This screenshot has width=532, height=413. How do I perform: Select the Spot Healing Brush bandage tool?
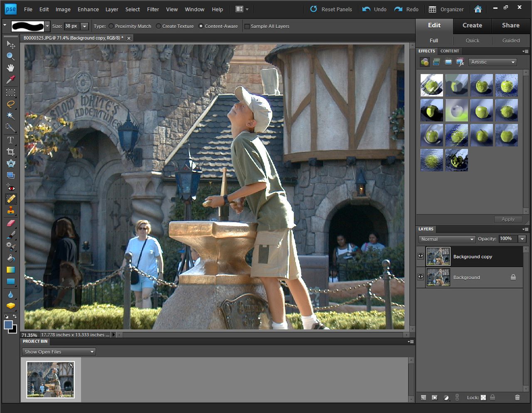click(x=11, y=199)
